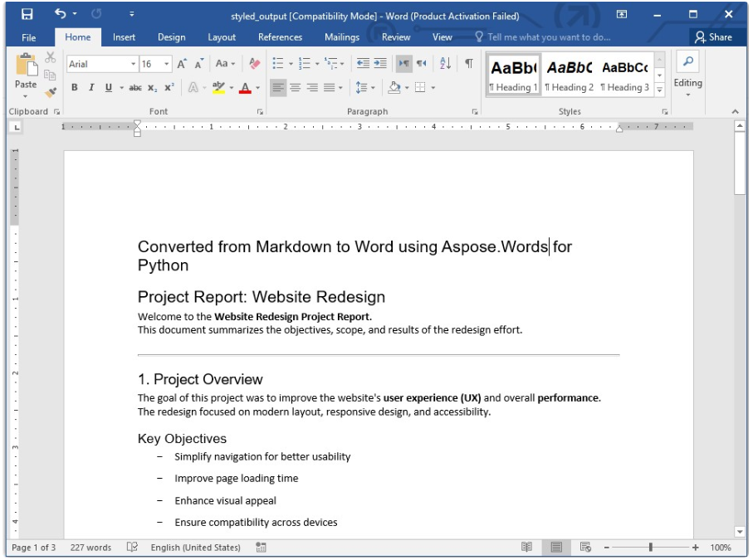Switch to the Insert ribbon tab
This screenshot has height=560, width=753.
click(124, 37)
